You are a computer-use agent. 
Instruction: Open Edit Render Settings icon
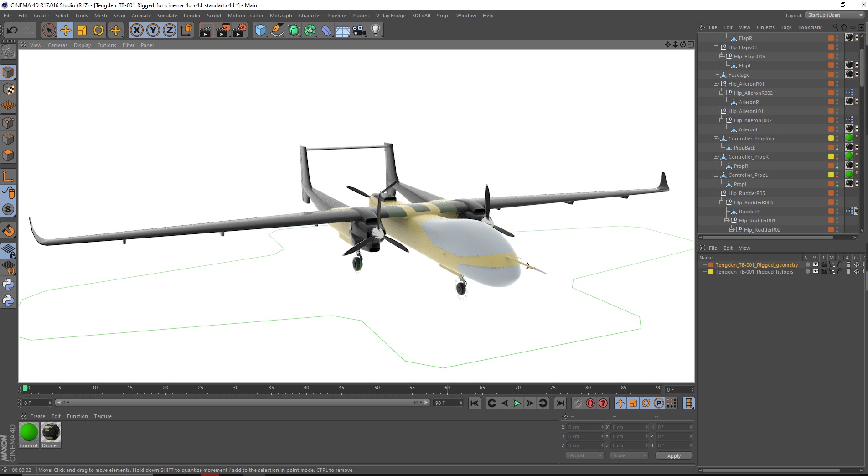(x=240, y=31)
